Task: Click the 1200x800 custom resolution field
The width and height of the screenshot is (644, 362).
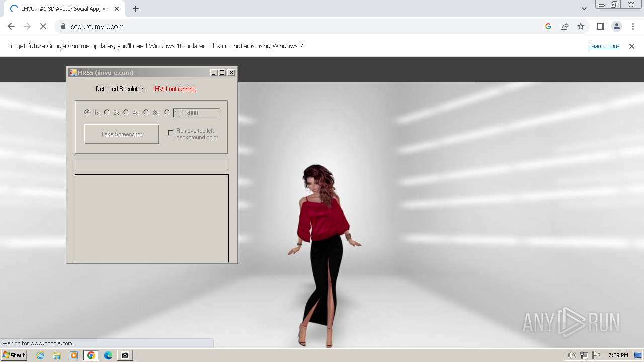Action: tap(196, 113)
